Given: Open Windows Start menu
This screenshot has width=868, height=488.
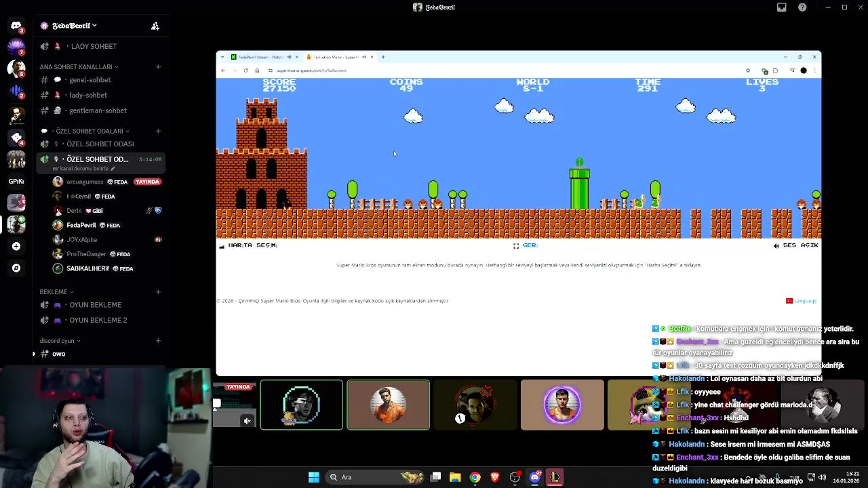Looking at the screenshot, I should tap(314, 477).
